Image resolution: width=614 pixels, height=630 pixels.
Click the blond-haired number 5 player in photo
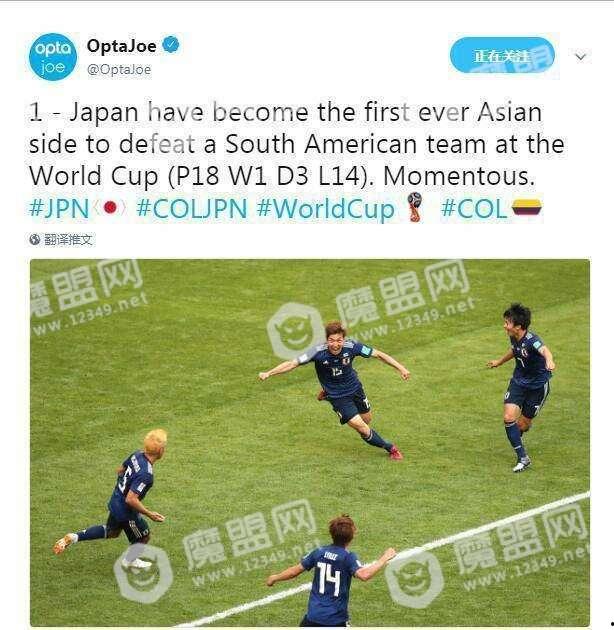point(121,494)
